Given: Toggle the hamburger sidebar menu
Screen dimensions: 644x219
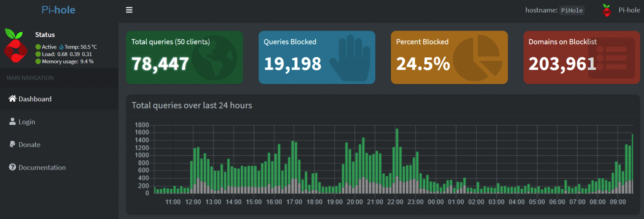Looking at the screenshot, I should [129, 10].
